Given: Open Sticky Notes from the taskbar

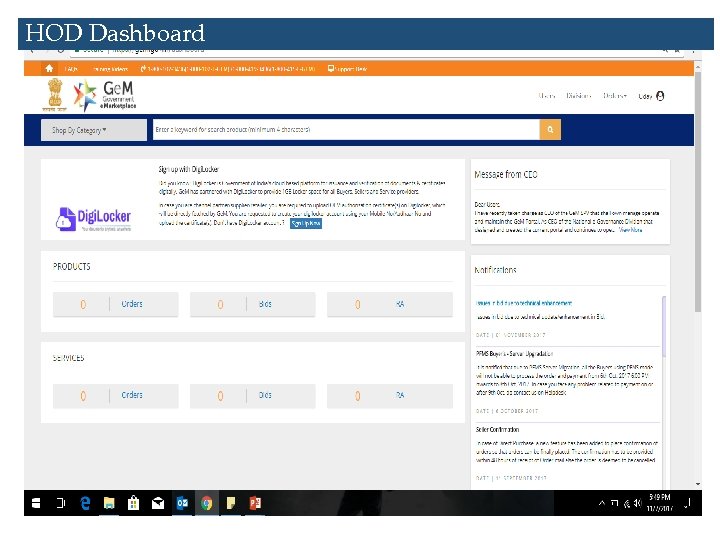Looking at the screenshot, I should click(x=231, y=503).
